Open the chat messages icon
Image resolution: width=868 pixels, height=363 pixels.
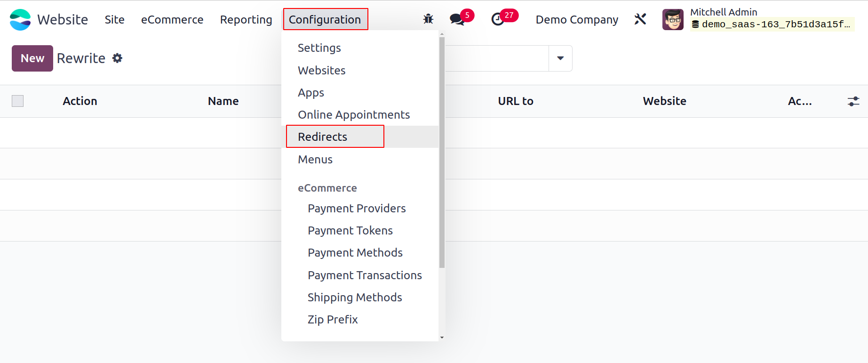click(457, 19)
